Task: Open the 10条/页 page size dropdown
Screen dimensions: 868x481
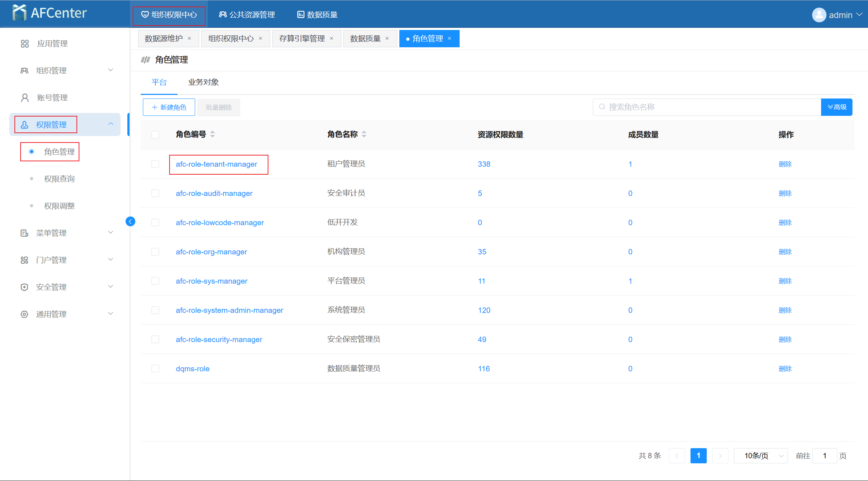Action: click(x=760, y=456)
